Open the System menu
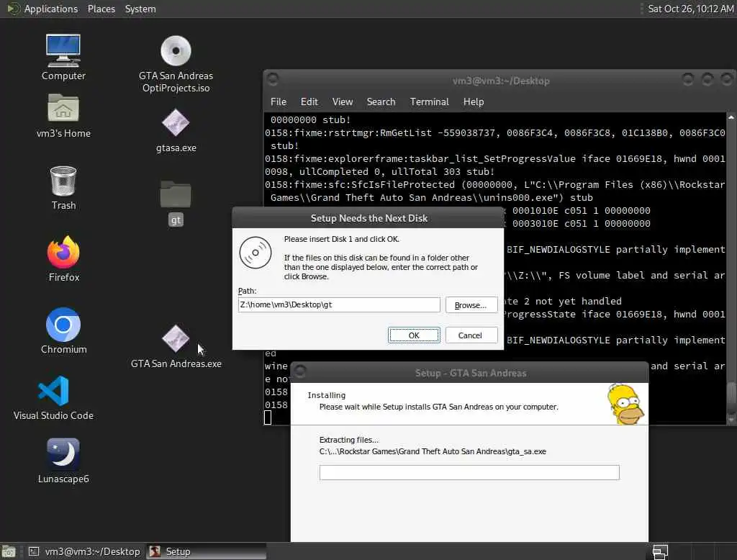Image resolution: width=737 pixels, height=560 pixels. click(x=140, y=9)
